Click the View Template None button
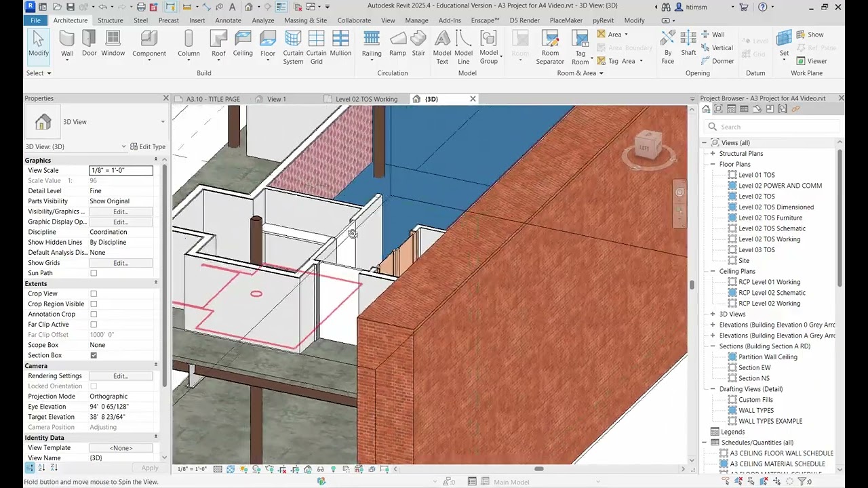Screen dimensions: 868x488 click(121, 448)
